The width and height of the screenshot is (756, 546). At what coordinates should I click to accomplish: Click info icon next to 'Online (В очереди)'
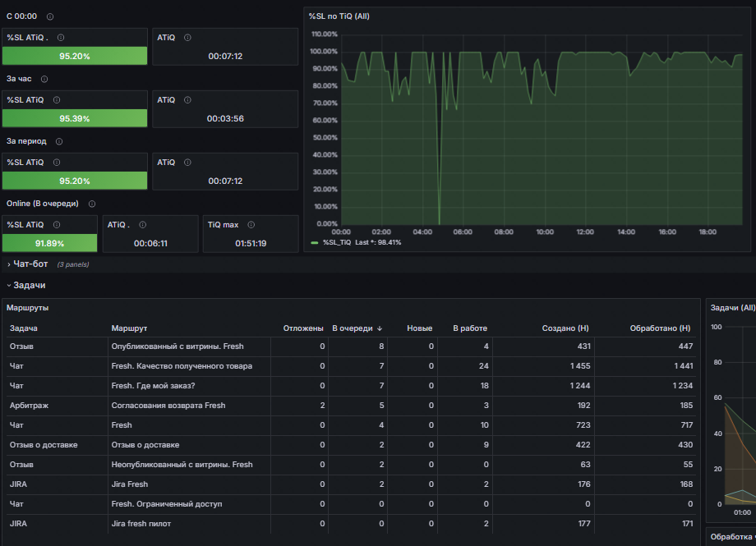click(x=91, y=204)
